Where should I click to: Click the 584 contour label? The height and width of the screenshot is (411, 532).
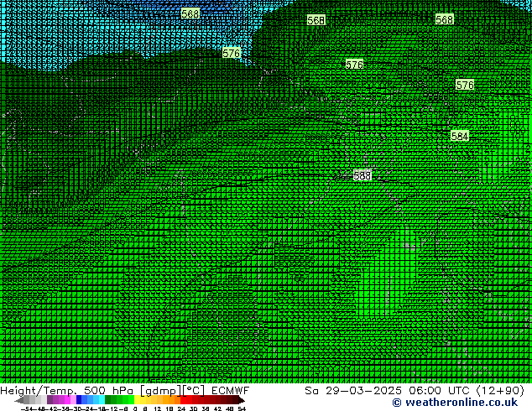pos(460,136)
